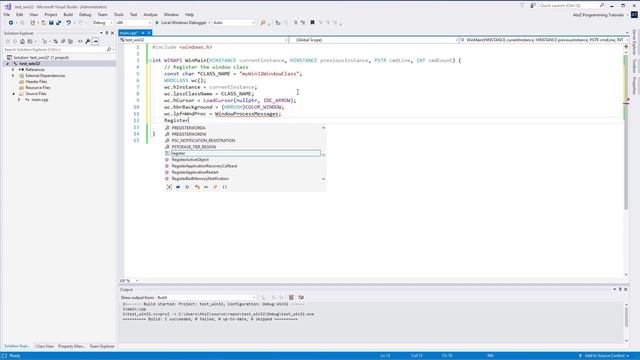Pin toggle for Solution Explorer panel
Screen dimensions: 640x360
107,33
